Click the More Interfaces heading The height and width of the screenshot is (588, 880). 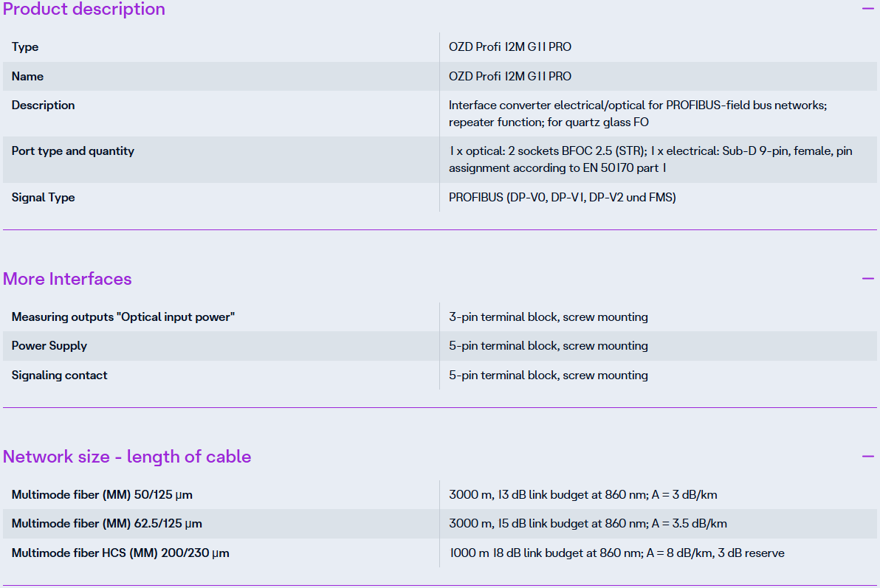67,279
